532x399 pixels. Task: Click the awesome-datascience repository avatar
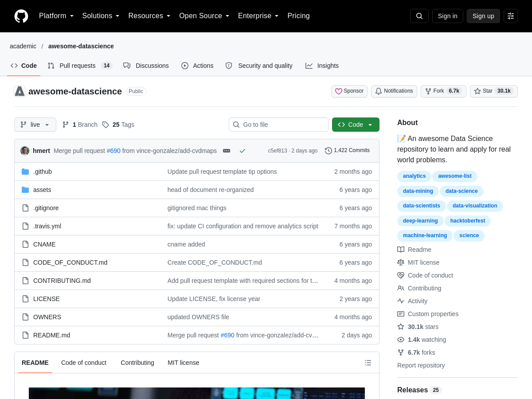click(x=20, y=91)
